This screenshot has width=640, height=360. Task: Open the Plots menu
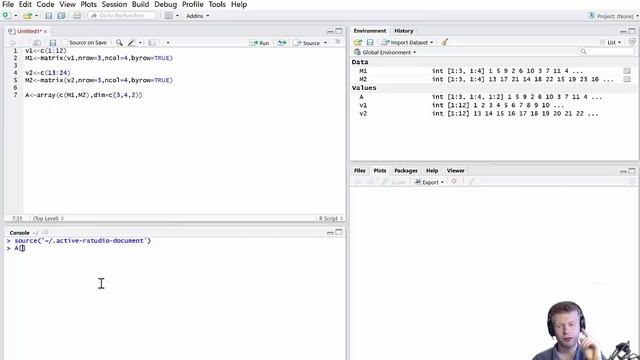pyautogui.click(x=89, y=4)
